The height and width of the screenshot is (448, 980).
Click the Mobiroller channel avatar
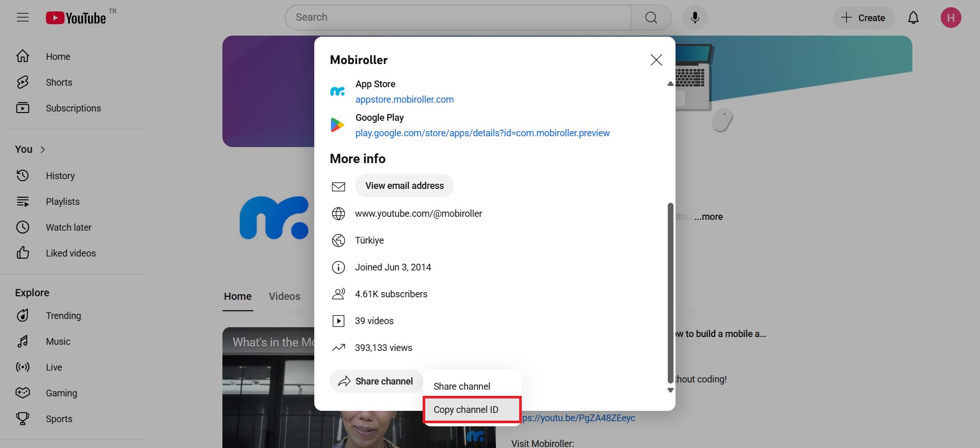tap(274, 218)
